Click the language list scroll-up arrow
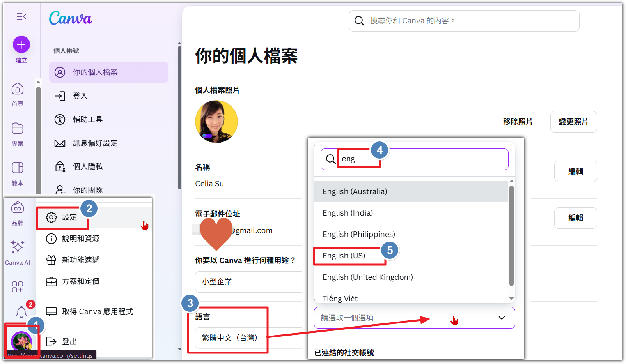The image size is (626, 364). pyautogui.click(x=511, y=181)
